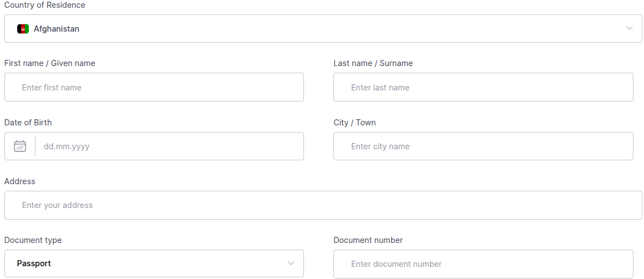Click the Date of Birth label
The width and height of the screenshot is (644, 279).
pyautogui.click(x=28, y=123)
